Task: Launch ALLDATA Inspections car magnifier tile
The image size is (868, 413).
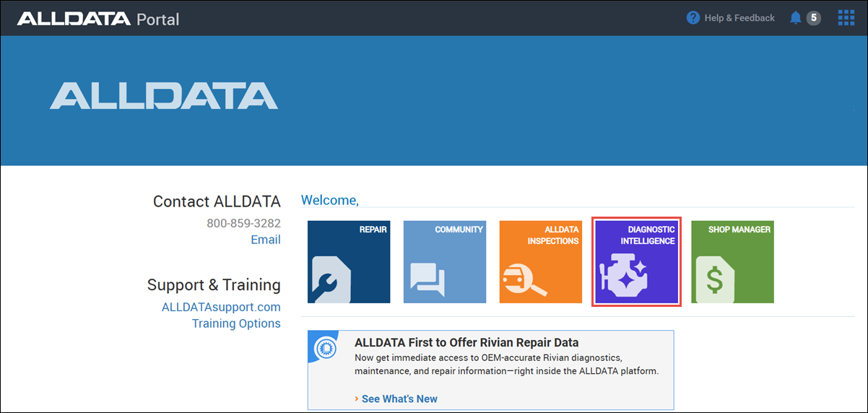Action: [x=540, y=262]
